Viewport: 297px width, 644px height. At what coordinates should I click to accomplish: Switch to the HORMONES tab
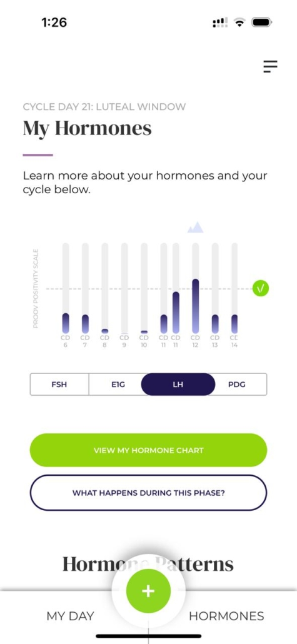(x=226, y=616)
